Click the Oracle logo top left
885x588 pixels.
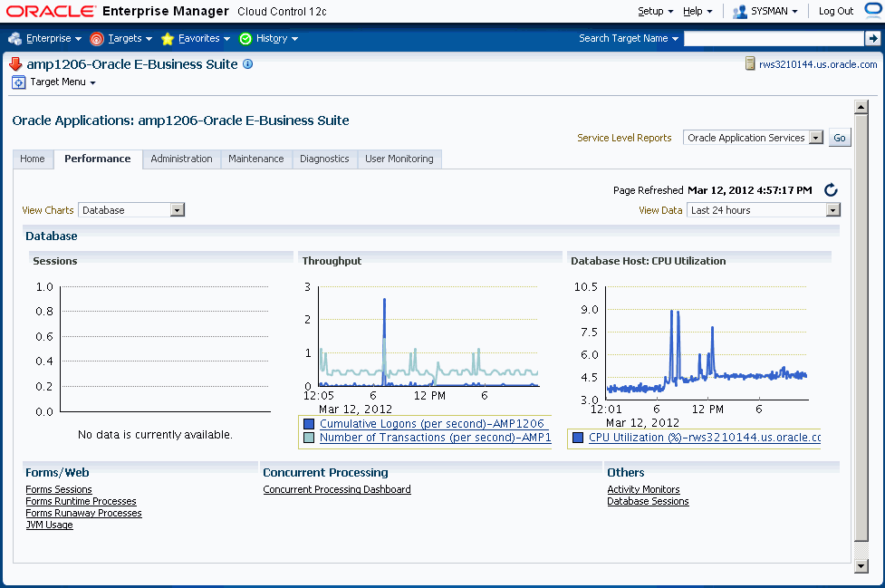52,11
